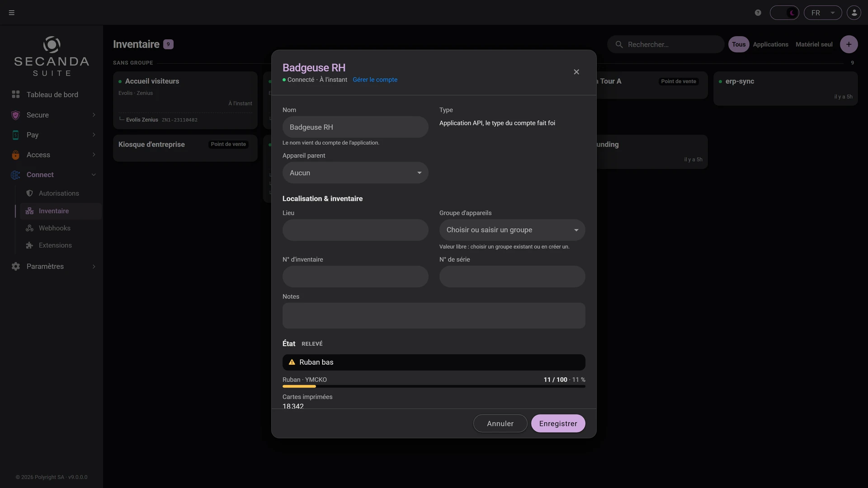Expand the Secure menu chevron
Screen dimensions: 868x488
94,115
